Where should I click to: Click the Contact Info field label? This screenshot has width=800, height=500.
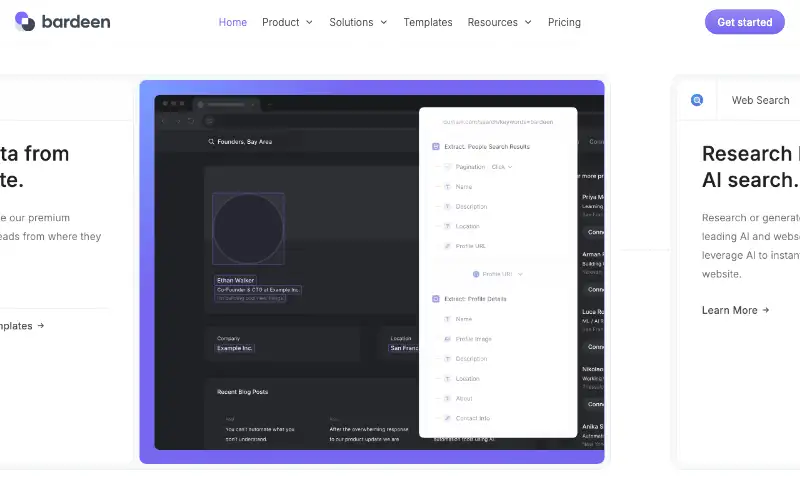point(472,418)
